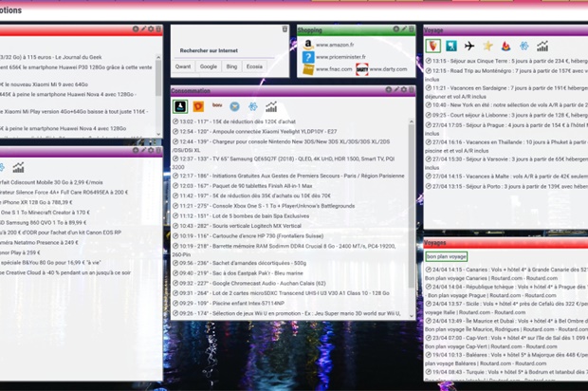Image resolution: width=588 pixels, height=391 pixels.
Task: Open the www.darty.com link
Action: click(x=388, y=69)
